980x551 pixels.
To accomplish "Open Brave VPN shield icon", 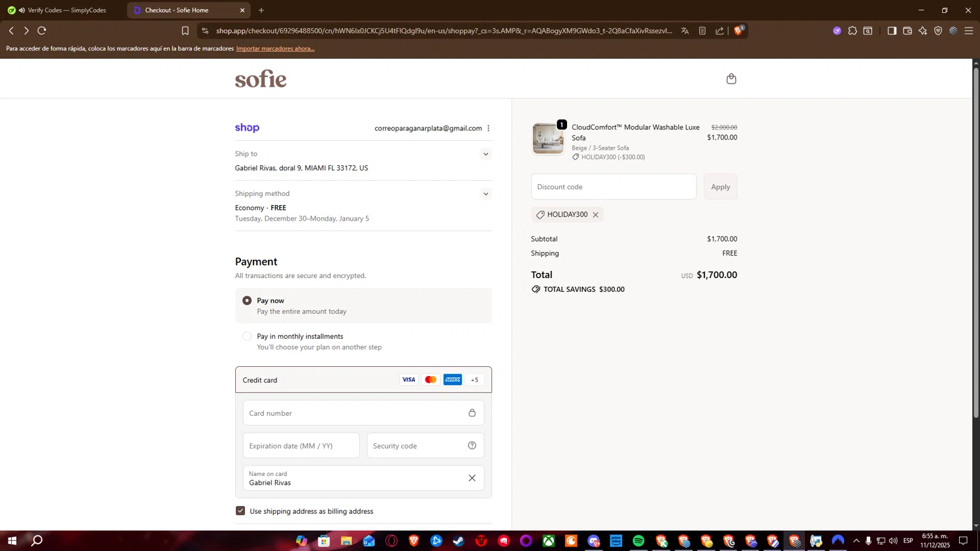I will tap(938, 31).
